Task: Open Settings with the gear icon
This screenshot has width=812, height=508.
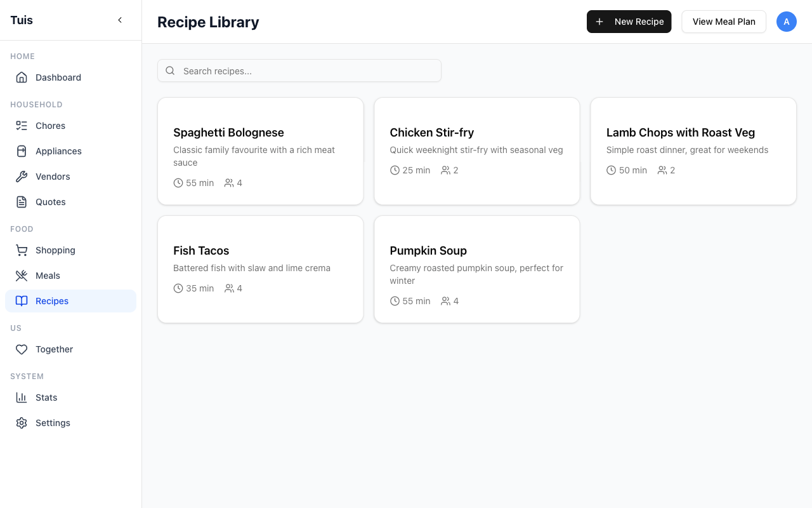Action: point(22,422)
